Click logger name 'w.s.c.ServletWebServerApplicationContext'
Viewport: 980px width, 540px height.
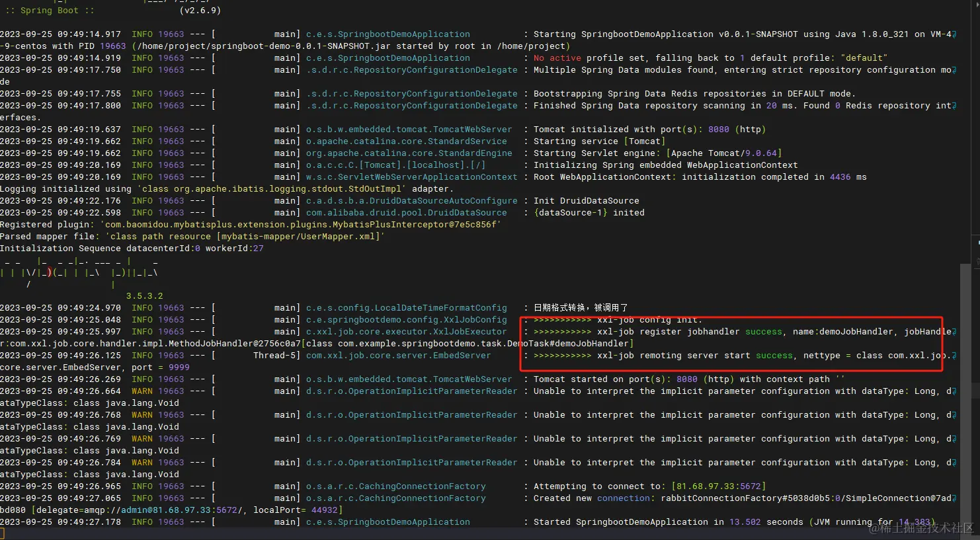pyautogui.click(x=412, y=177)
